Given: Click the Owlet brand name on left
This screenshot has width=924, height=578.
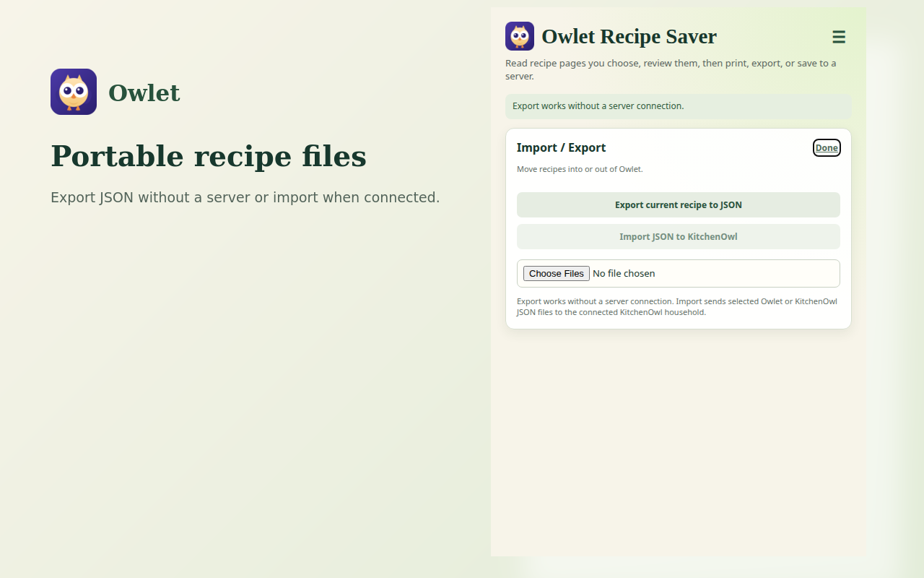Looking at the screenshot, I should (144, 92).
